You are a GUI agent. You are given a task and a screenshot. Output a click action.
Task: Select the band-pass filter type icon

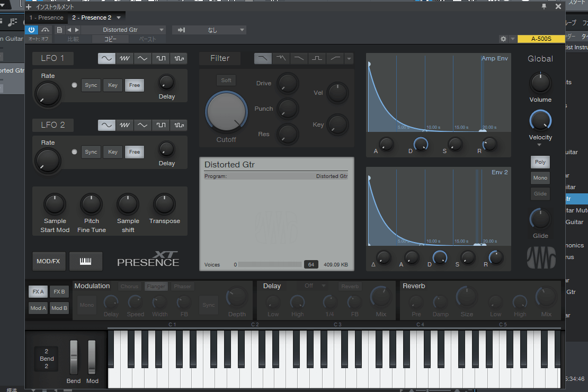click(x=317, y=58)
